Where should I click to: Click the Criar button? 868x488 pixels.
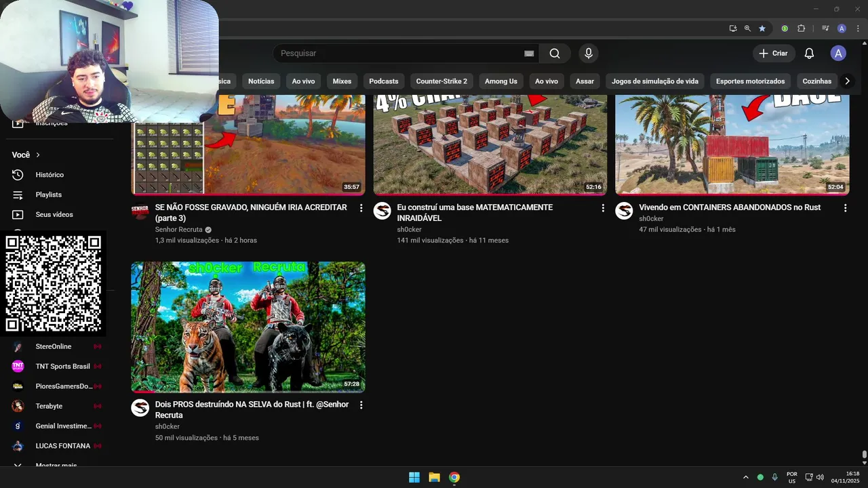point(773,54)
